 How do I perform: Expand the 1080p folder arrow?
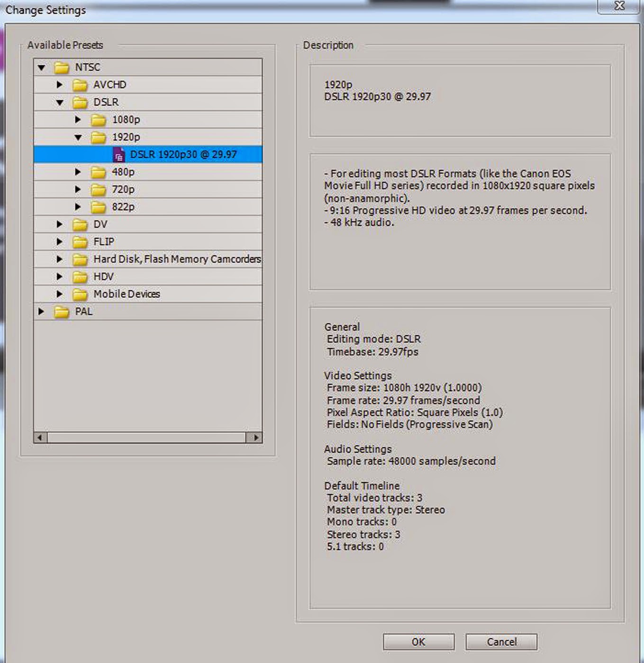click(78, 119)
